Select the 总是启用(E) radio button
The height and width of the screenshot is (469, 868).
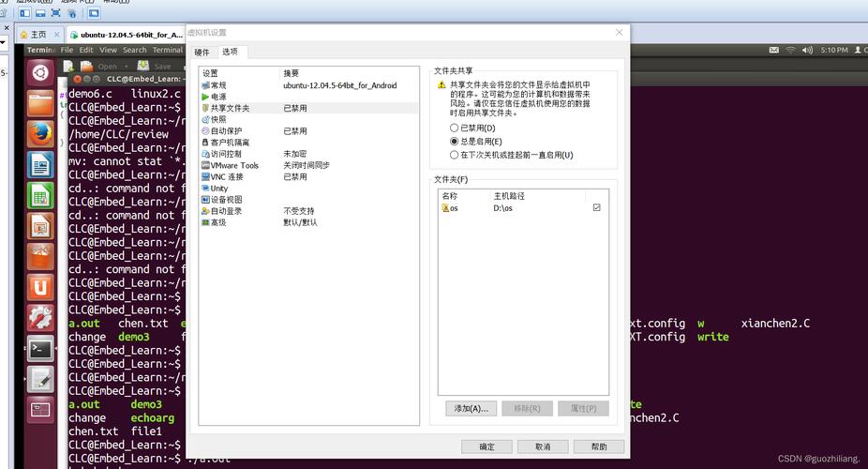pos(455,141)
